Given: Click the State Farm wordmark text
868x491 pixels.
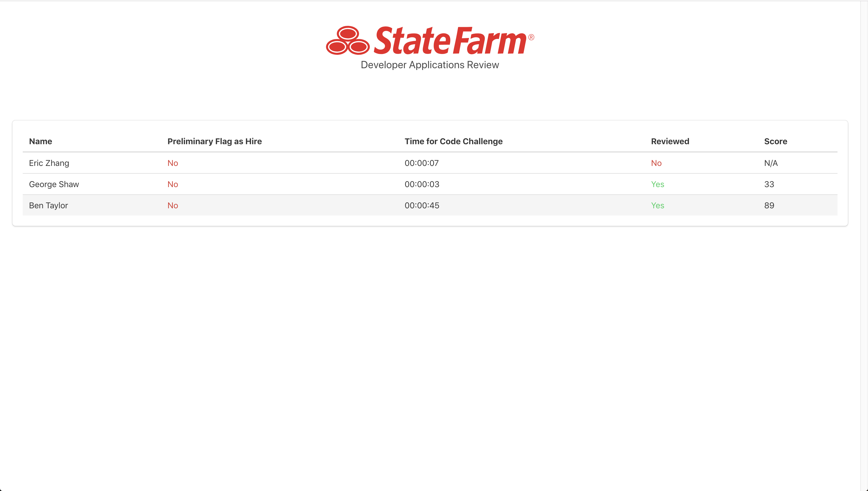Looking at the screenshot, I should [x=450, y=41].
